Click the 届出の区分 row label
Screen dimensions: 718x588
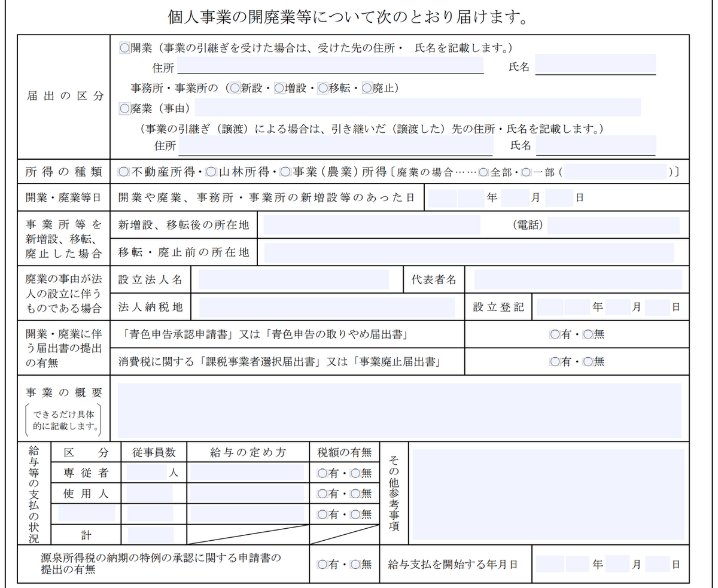(x=65, y=96)
